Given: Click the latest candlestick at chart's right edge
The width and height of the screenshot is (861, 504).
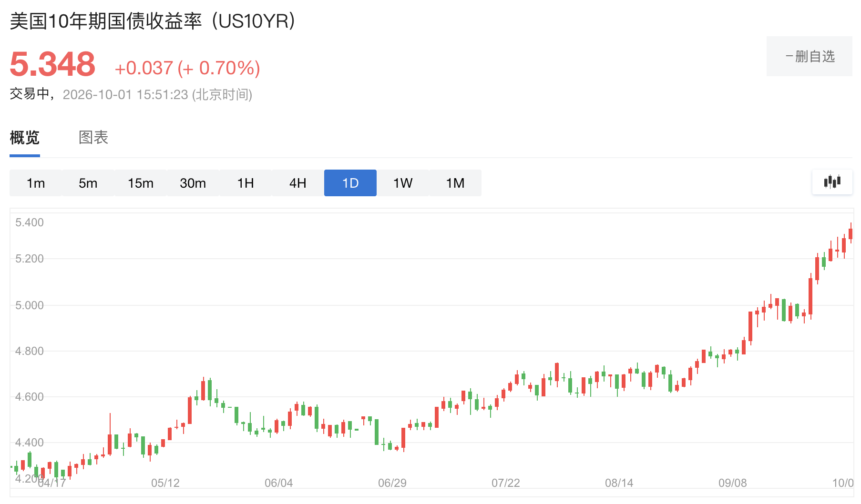Looking at the screenshot, I should [x=851, y=233].
